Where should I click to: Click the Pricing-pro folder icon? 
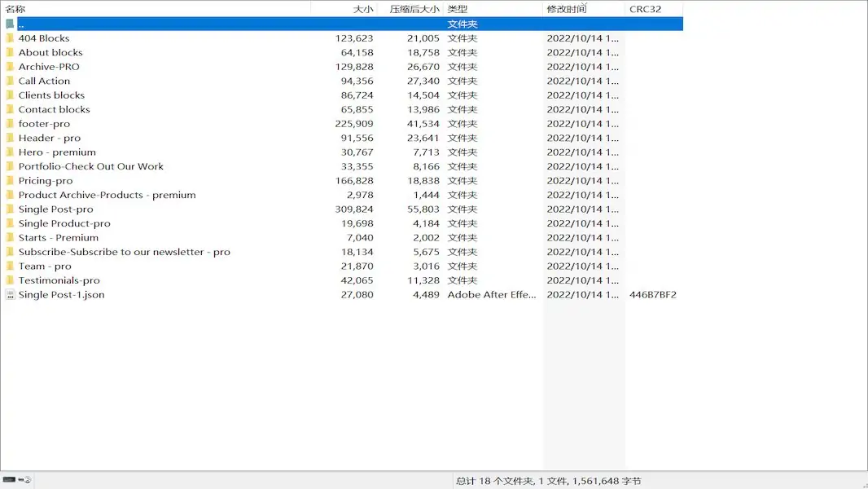[x=10, y=181]
